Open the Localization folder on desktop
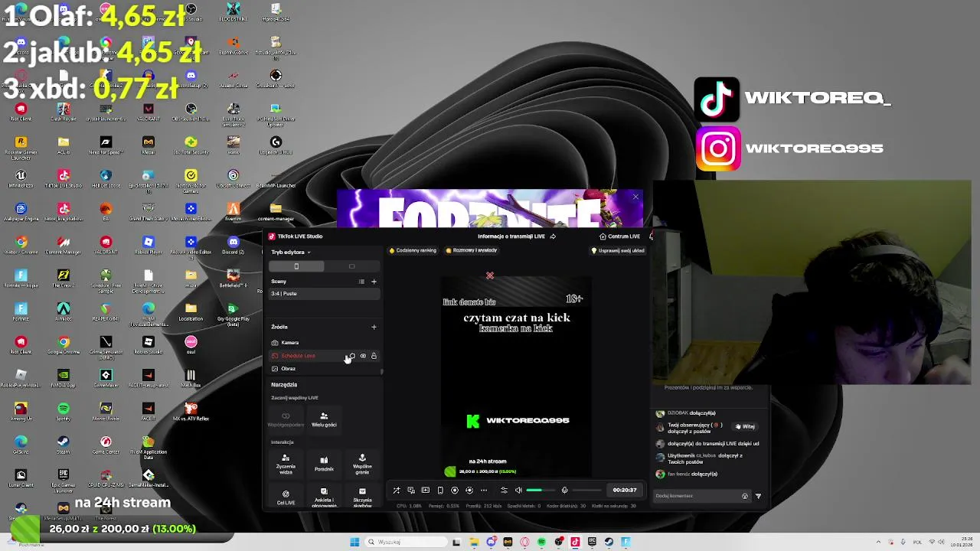The width and height of the screenshot is (980, 551). (191, 311)
